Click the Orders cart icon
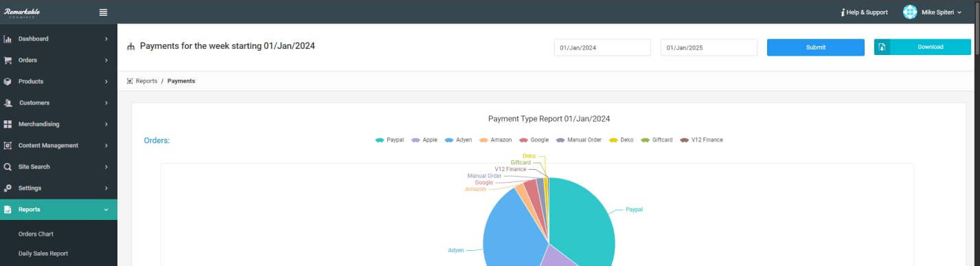Image resolution: width=980 pixels, height=266 pixels. coord(8,60)
